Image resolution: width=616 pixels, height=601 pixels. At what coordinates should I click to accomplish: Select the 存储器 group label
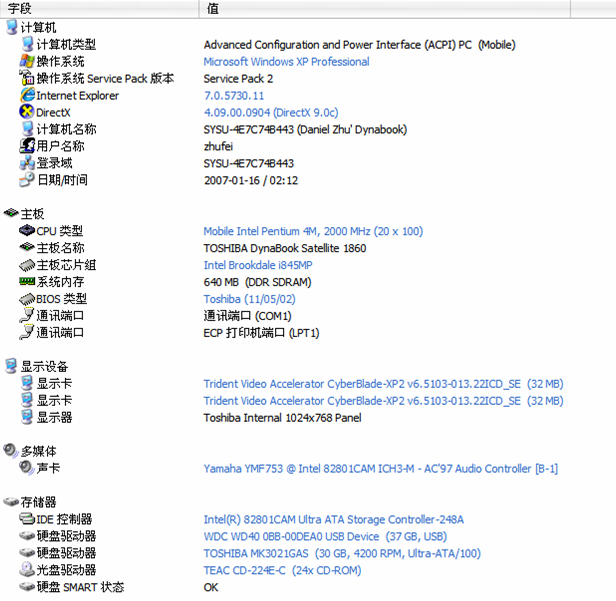coord(38,502)
